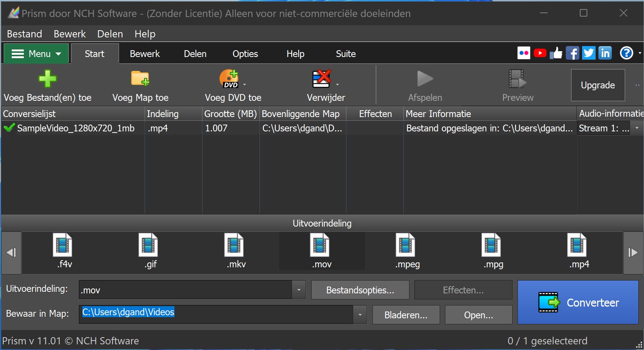644x350 pixels.
Task: Open the Uitvoerindeling format dropdown arrow
Action: [299, 290]
